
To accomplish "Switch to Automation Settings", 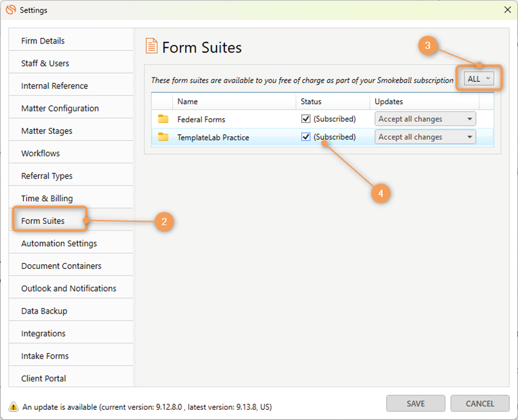I will (x=59, y=243).
